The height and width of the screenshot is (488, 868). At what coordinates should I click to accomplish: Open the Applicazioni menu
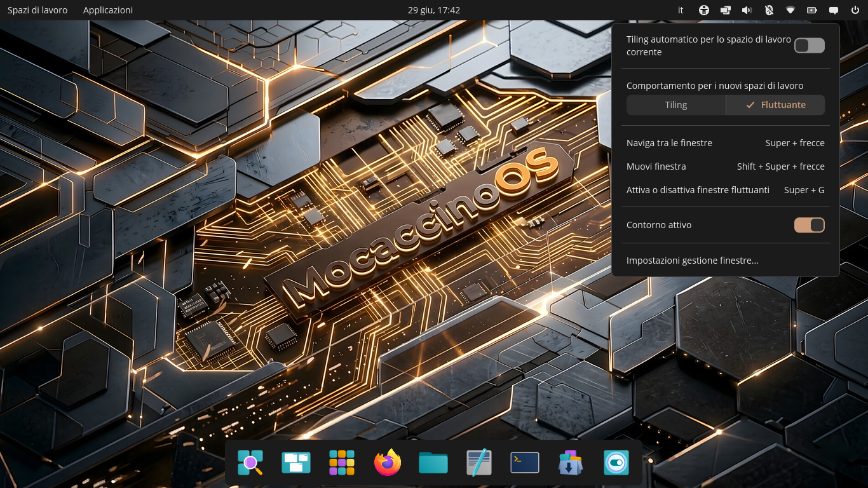click(108, 10)
